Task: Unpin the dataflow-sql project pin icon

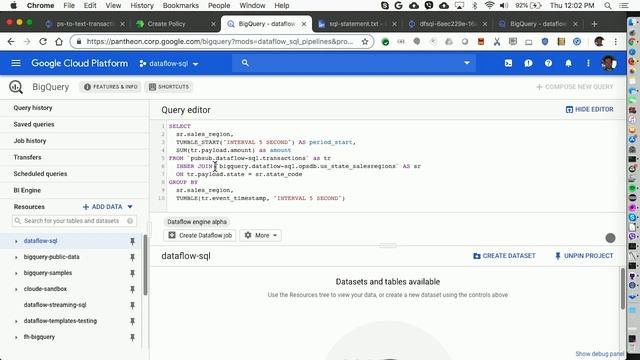Action: [132, 241]
